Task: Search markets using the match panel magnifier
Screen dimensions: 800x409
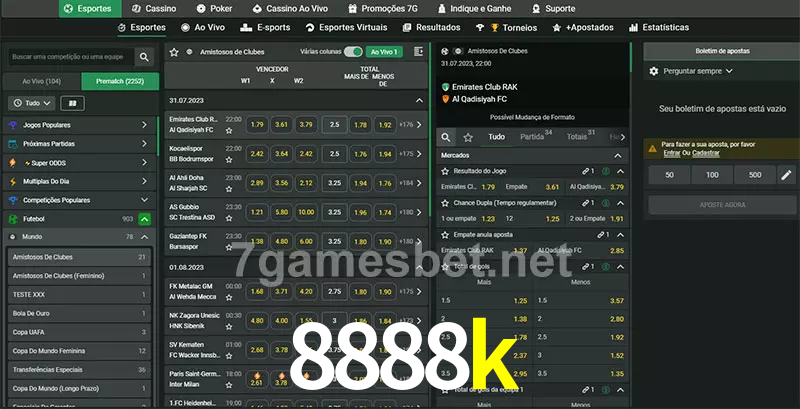Action: point(447,136)
